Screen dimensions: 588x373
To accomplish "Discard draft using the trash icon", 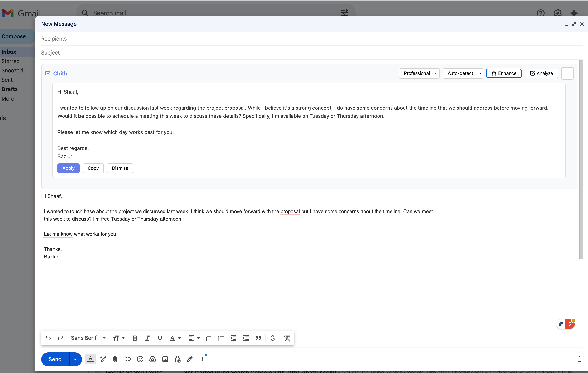I will click(579, 359).
